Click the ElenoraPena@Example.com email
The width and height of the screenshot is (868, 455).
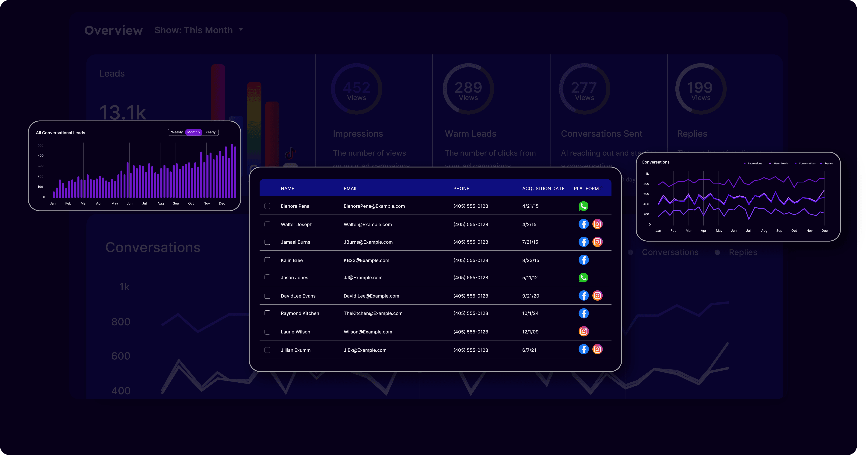click(x=374, y=206)
